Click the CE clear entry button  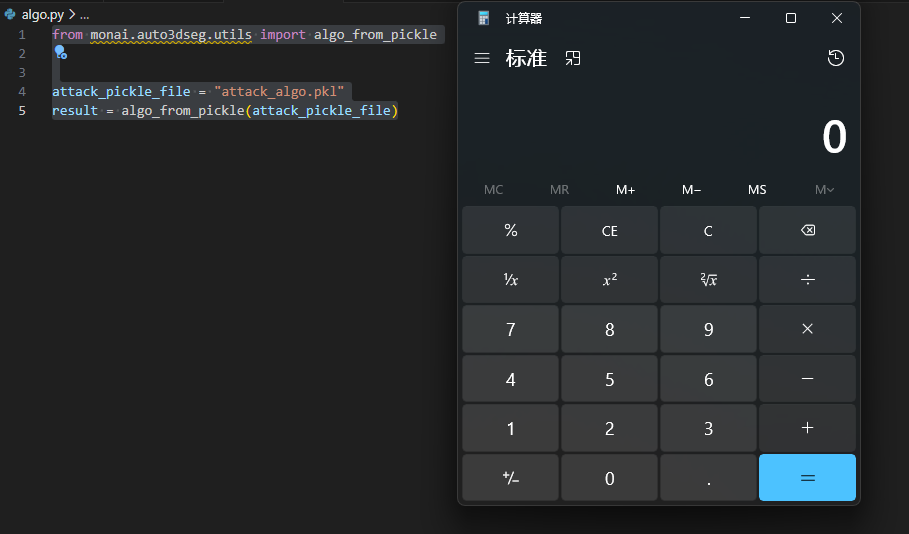[x=609, y=231]
